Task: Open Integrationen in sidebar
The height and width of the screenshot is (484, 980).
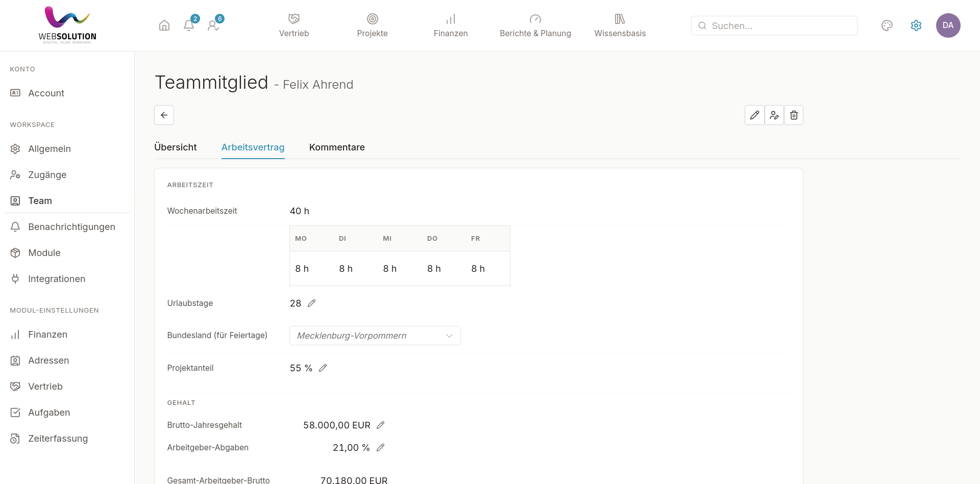Action: (67, 279)
